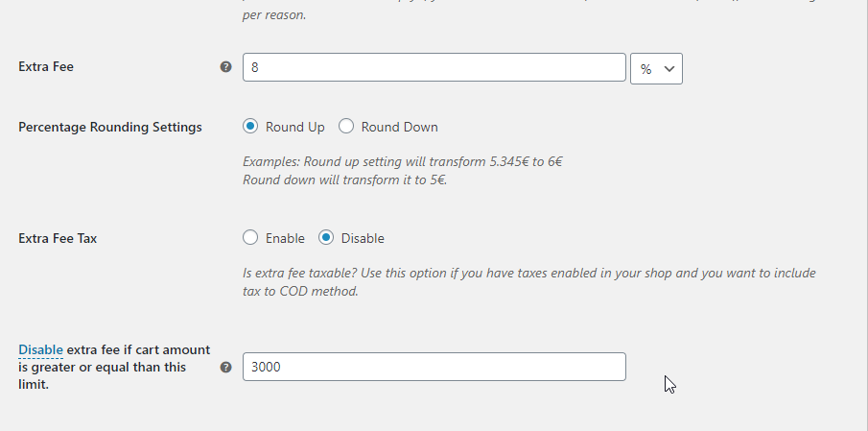This screenshot has width=868, height=431.
Task: Click the Round Up text label
Action: click(x=295, y=127)
